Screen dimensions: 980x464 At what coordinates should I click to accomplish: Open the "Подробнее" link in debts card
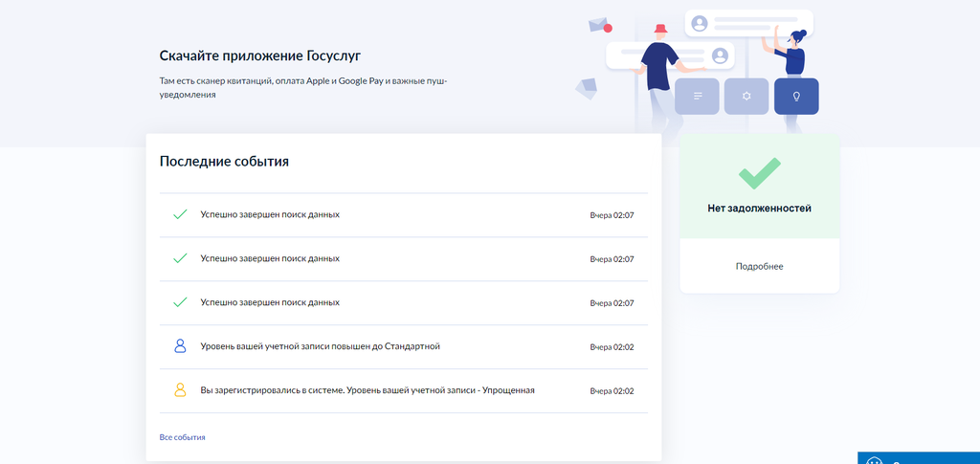759,266
